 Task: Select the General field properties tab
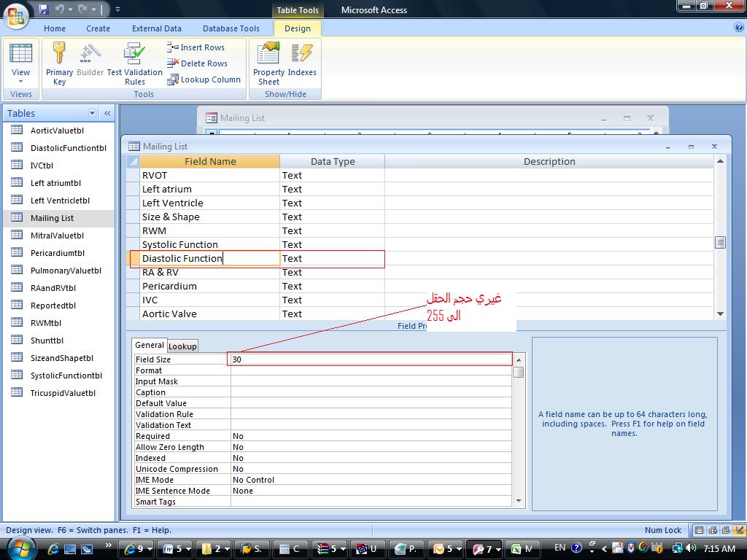150,345
